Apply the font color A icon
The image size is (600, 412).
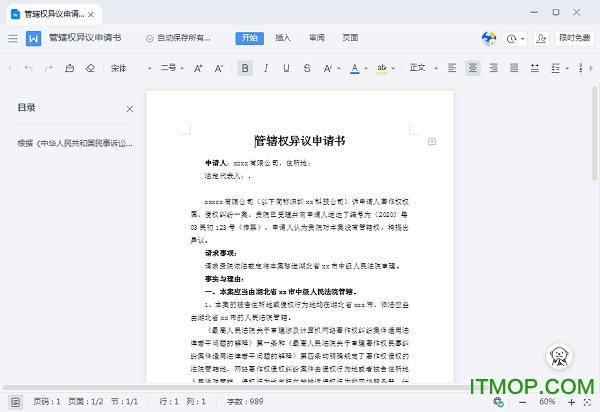pos(355,68)
